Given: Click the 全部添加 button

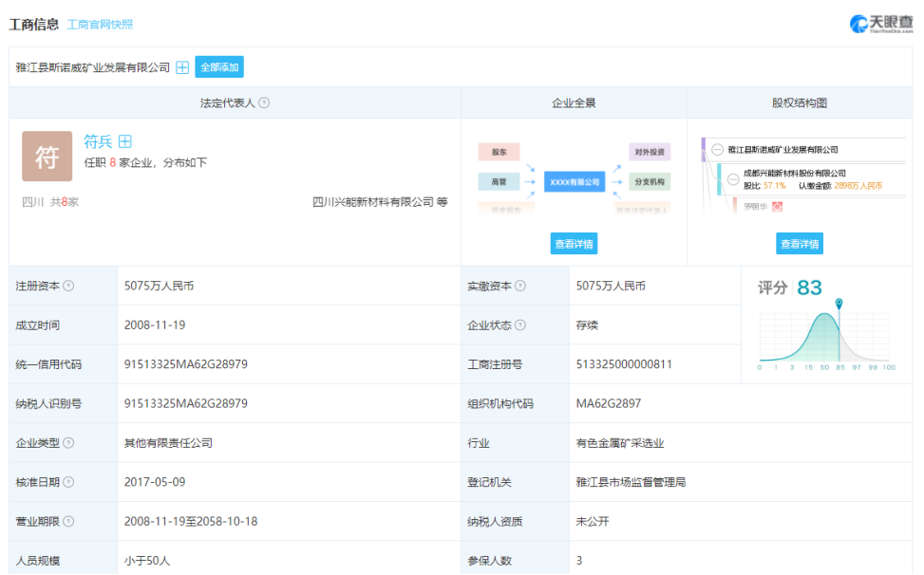Looking at the screenshot, I should click(x=219, y=67).
